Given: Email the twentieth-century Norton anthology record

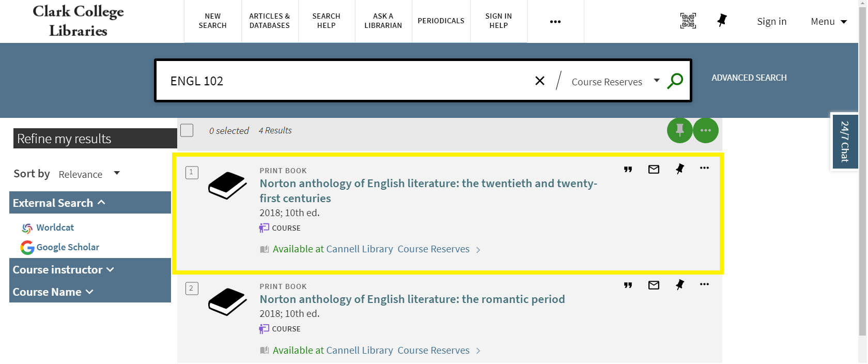Looking at the screenshot, I should click(x=654, y=169).
